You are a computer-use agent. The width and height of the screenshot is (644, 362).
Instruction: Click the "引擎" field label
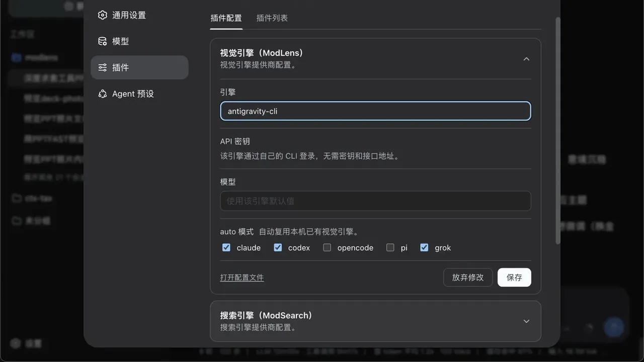click(x=228, y=92)
